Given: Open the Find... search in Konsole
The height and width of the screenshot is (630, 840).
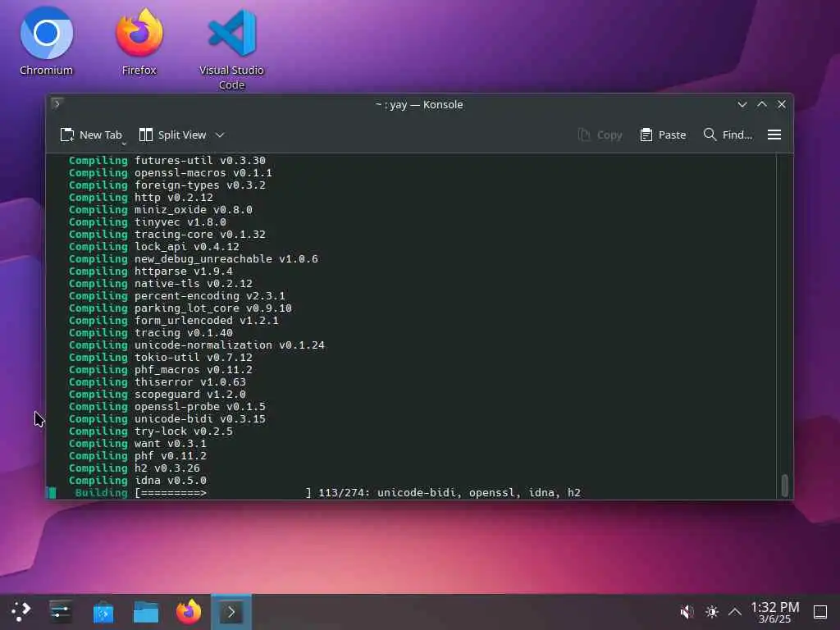Looking at the screenshot, I should [728, 135].
